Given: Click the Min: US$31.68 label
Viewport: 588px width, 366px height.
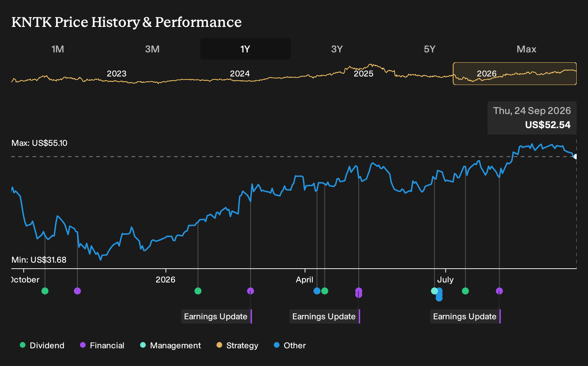Looking at the screenshot, I should pyautogui.click(x=39, y=260).
